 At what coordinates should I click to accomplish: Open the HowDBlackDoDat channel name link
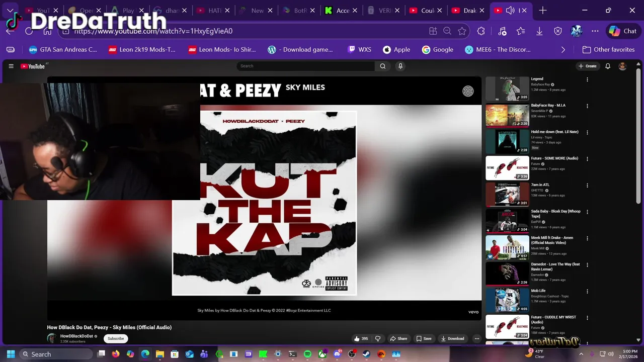pyautogui.click(x=77, y=336)
